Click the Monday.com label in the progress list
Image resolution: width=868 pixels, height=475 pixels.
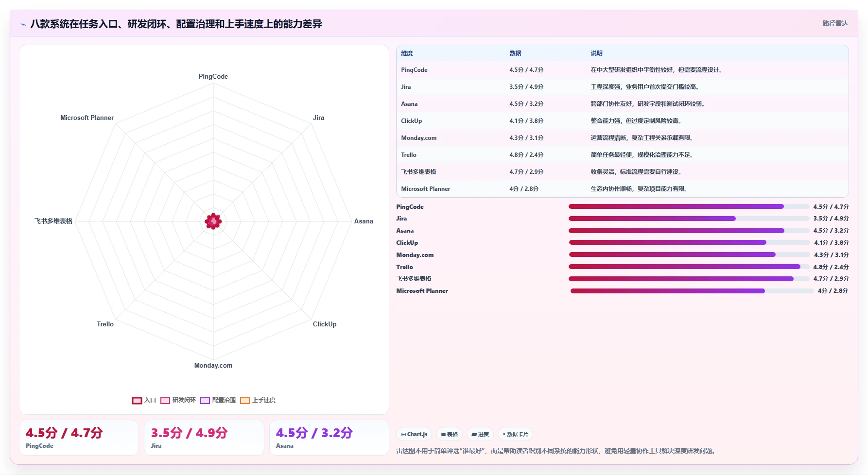[415, 255]
